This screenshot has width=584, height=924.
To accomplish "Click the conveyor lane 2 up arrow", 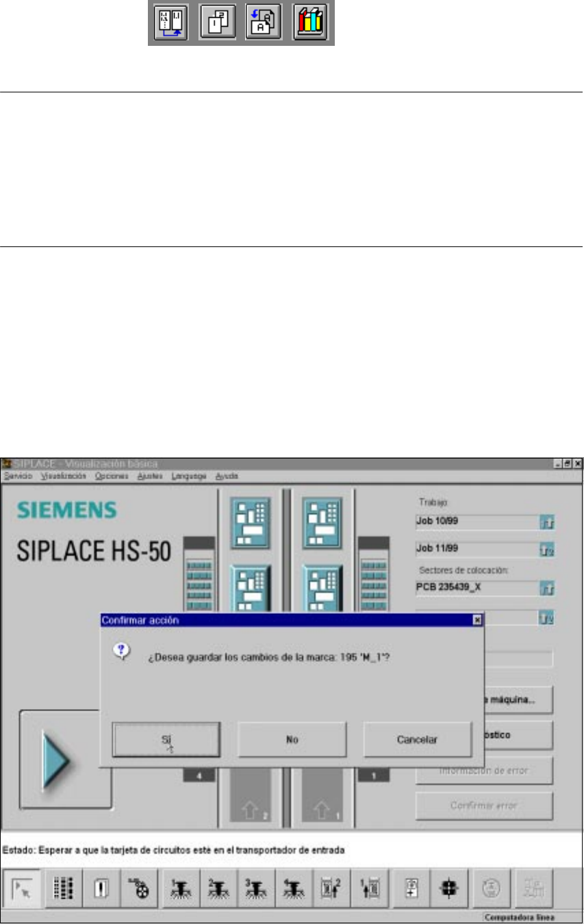I will (250, 812).
